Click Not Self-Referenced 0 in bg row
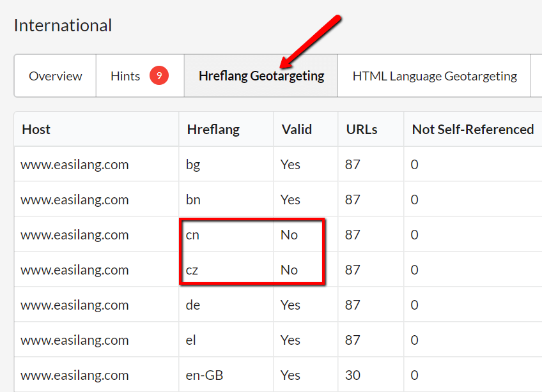The image size is (542, 392). click(x=414, y=165)
